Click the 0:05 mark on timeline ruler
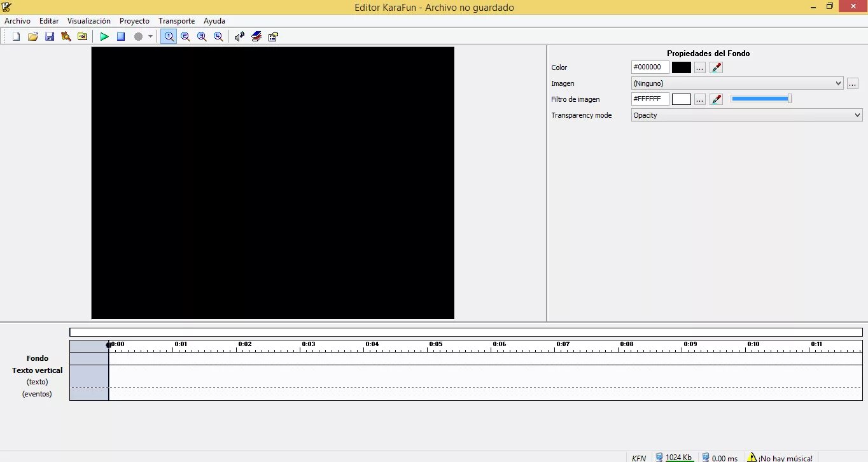 (x=435, y=344)
